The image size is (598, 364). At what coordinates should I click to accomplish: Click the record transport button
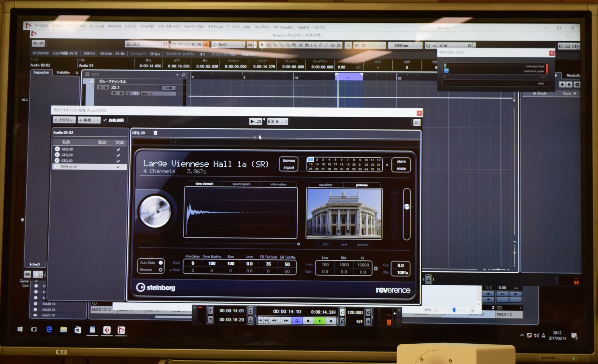pos(331,321)
